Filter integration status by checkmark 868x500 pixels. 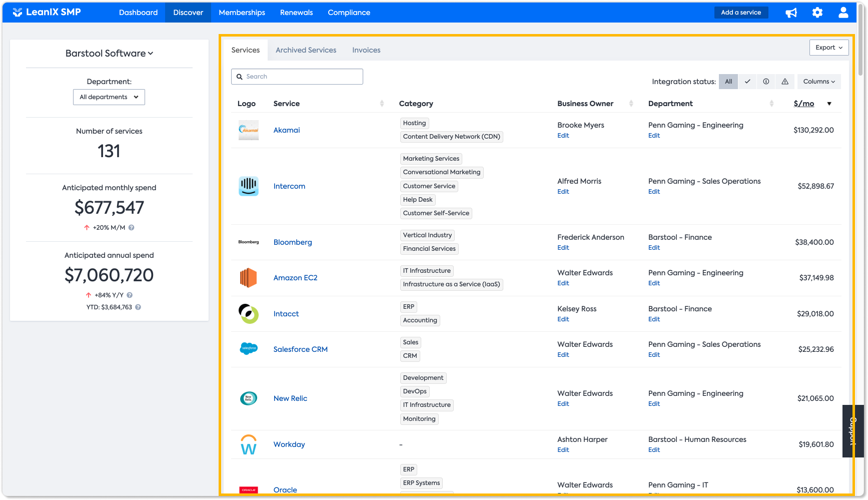tap(747, 82)
